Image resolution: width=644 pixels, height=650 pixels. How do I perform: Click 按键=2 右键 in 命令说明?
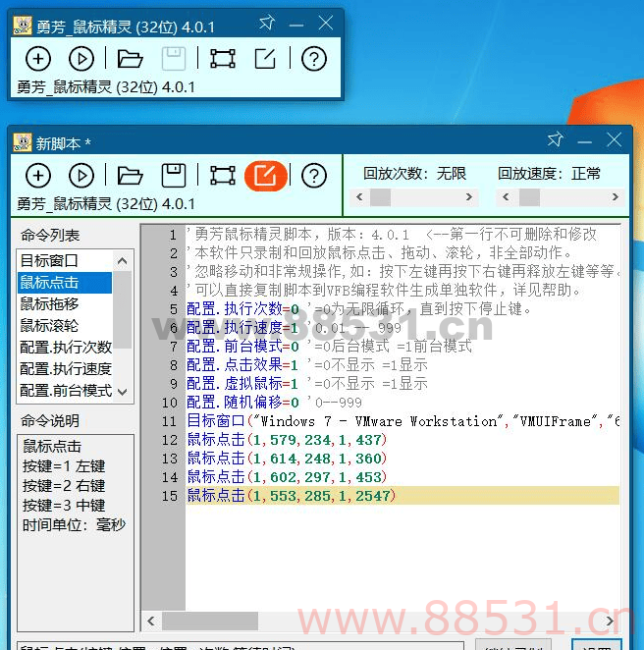pos(64,485)
